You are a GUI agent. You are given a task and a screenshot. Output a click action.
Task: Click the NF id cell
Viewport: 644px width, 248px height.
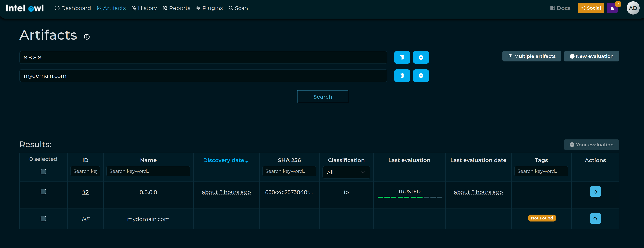(x=85, y=219)
